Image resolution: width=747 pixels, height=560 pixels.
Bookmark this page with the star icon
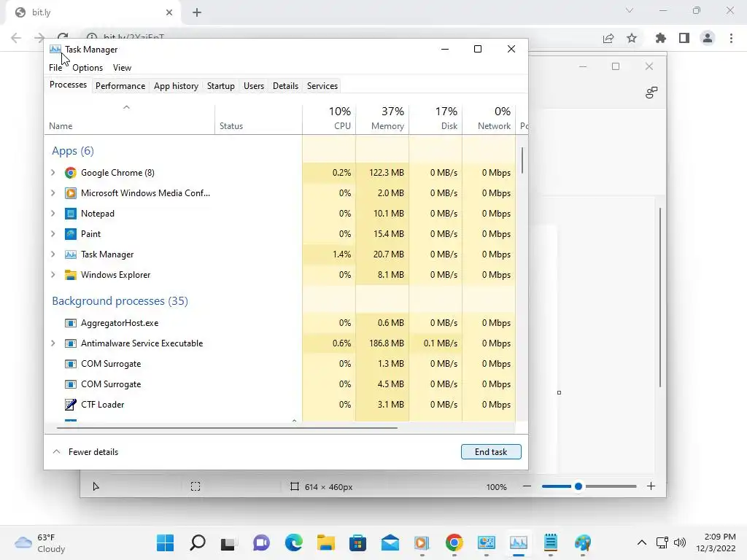tap(632, 38)
